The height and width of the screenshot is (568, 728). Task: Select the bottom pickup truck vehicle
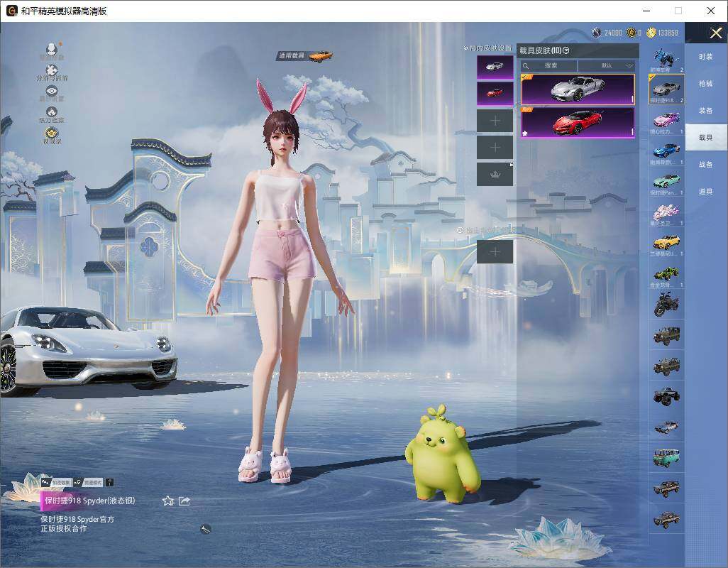coord(667,519)
